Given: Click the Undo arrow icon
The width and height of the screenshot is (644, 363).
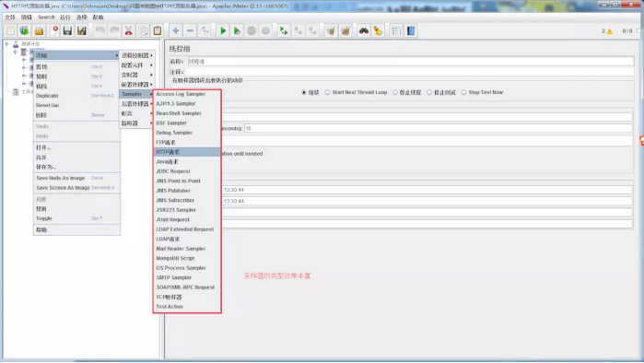Looking at the screenshot, I should click(x=100, y=30).
